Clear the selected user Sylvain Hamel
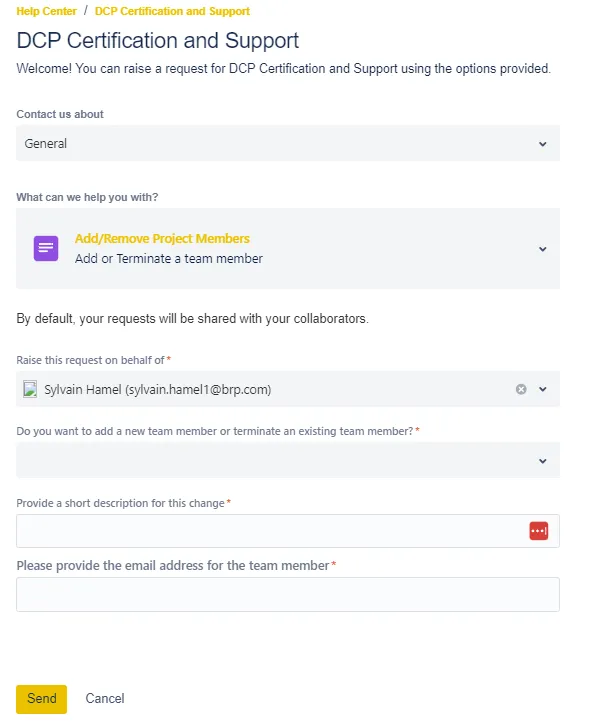 pyautogui.click(x=521, y=389)
